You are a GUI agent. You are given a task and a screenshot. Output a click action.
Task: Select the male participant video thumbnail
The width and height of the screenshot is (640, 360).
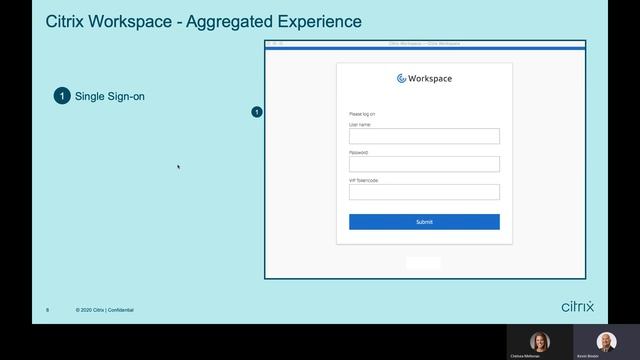pos(606,342)
